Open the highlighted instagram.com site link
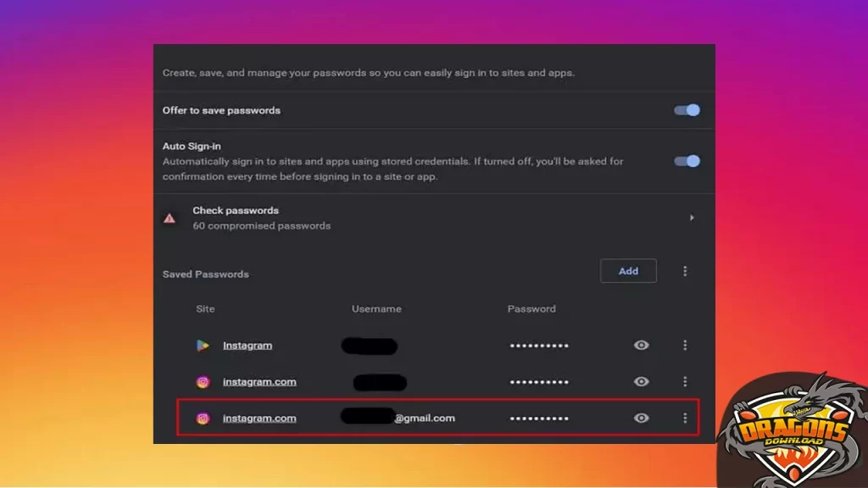 [259, 418]
